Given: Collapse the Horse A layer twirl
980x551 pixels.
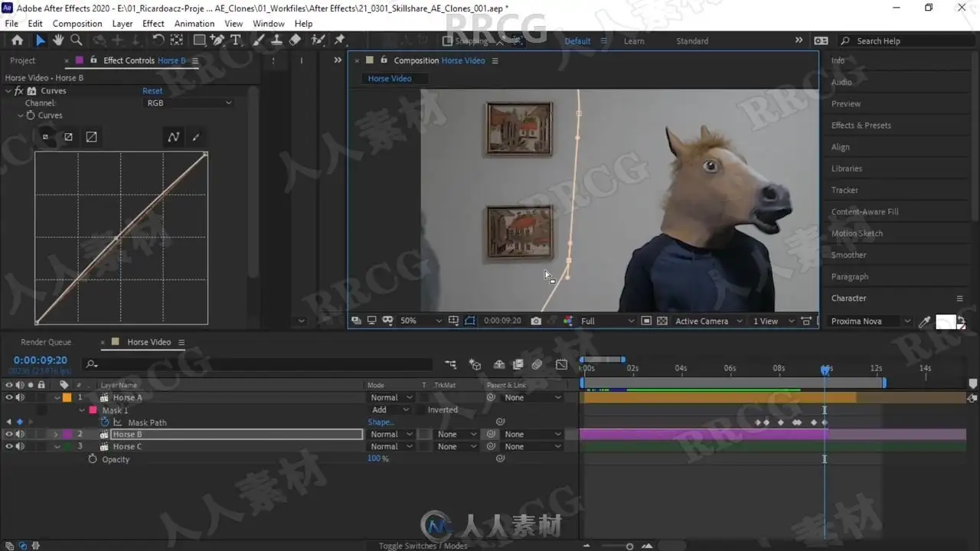Looking at the screenshot, I should tap(57, 398).
